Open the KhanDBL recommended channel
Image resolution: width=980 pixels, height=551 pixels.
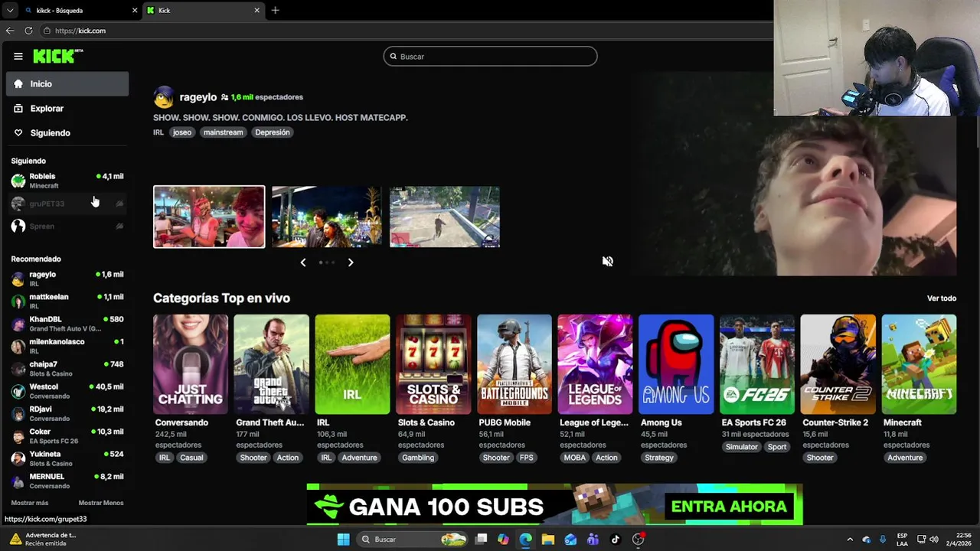(67, 324)
